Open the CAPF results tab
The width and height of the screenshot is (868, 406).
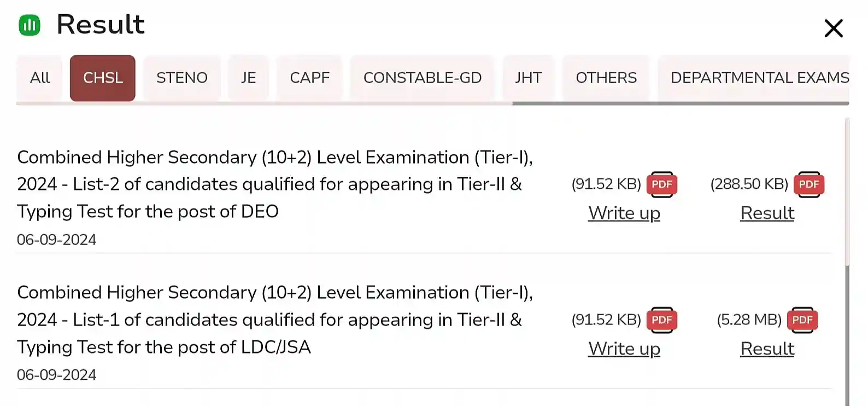(x=309, y=78)
